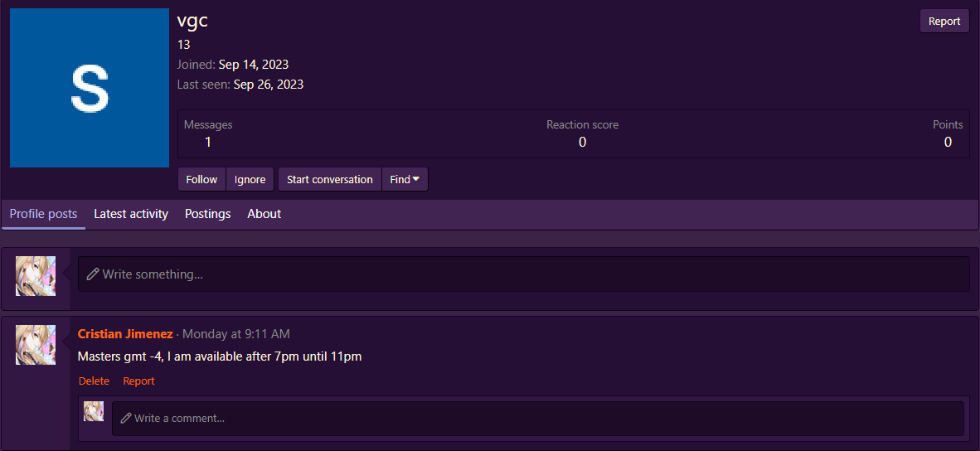The image size is (980, 451).
Task: Open the Postings tab
Action: pyautogui.click(x=207, y=214)
